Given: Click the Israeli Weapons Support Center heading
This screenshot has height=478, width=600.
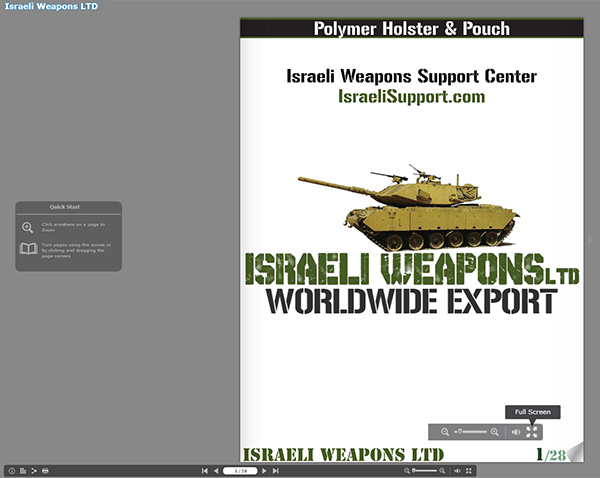Looking at the screenshot, I should pyautogui.click(x=411, y=76).
